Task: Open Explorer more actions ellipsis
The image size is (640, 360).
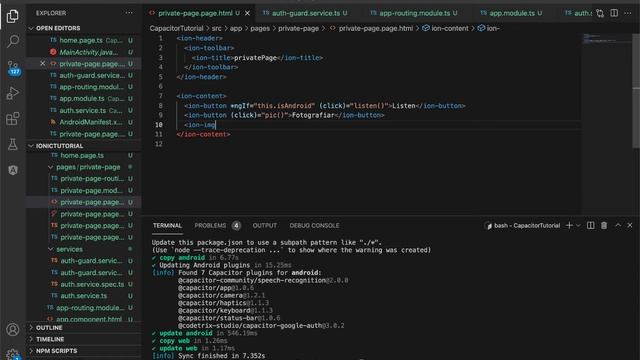Action: click(x=129, y=13)
